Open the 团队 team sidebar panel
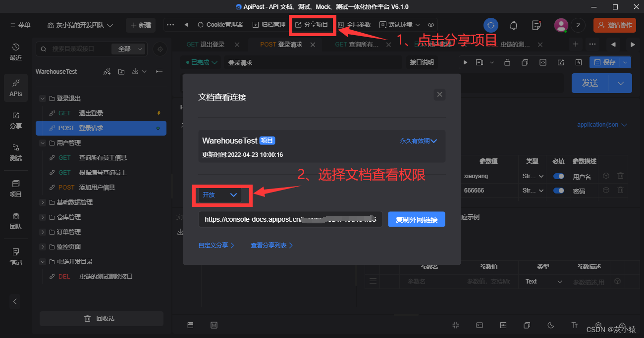 click(x=16, y=221)
